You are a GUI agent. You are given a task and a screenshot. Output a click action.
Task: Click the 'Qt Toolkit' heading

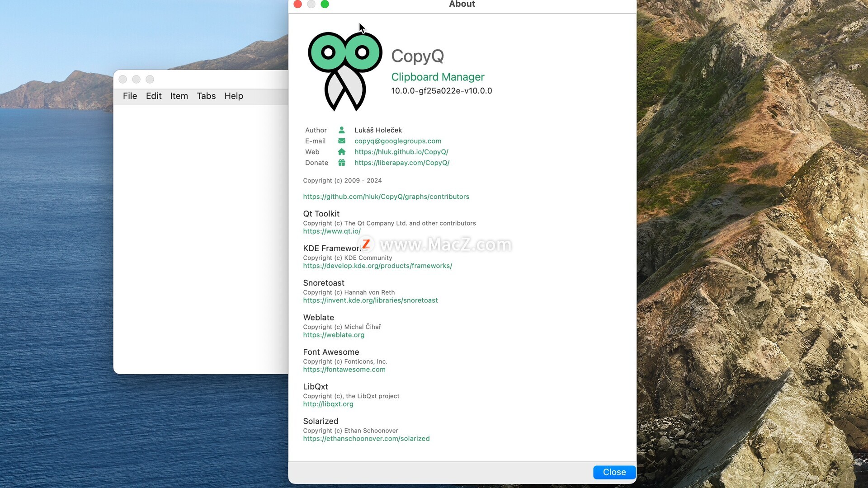pos(321,214)
